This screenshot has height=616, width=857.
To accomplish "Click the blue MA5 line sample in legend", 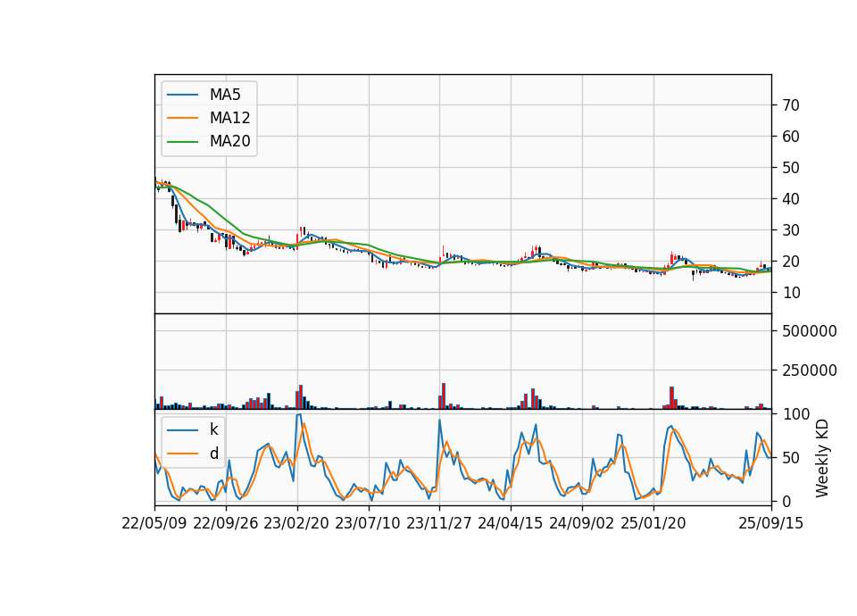I will tap(183, 95).
